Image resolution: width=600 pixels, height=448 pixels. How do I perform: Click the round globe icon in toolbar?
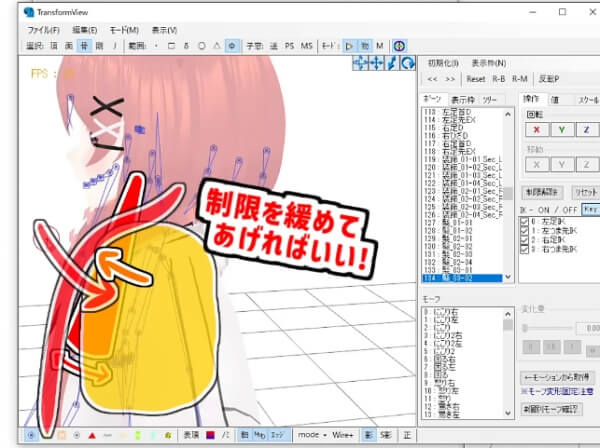(398, 46)
